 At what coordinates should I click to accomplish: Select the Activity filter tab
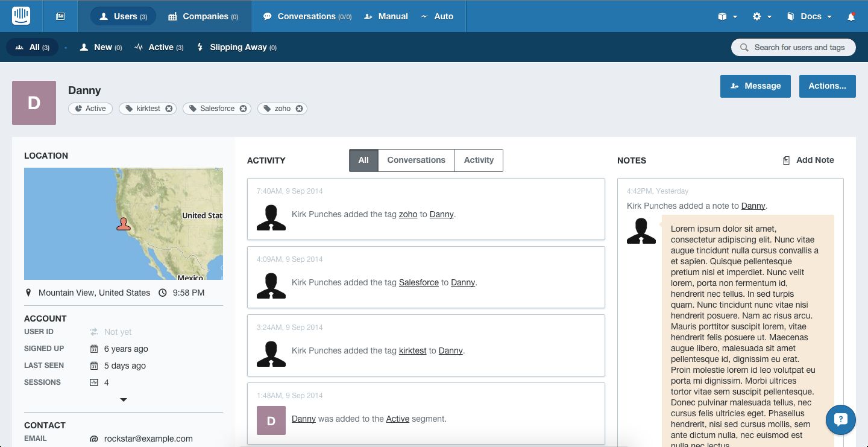479,160
